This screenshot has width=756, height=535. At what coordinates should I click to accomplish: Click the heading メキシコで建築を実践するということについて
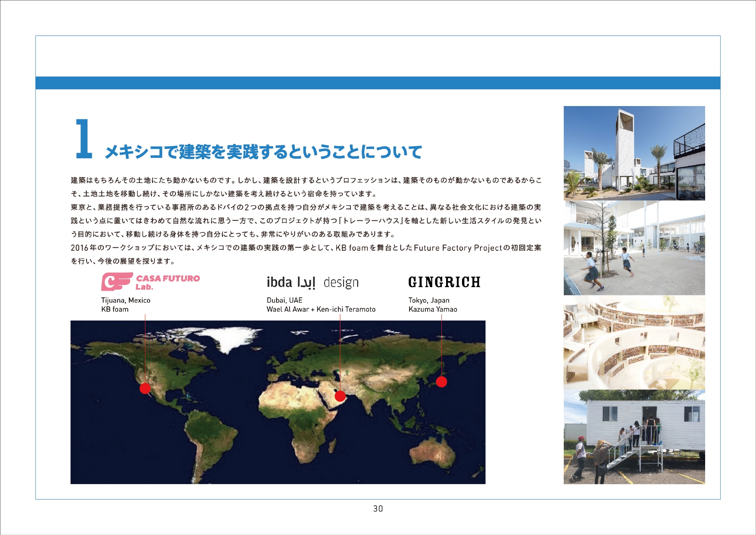263,152
